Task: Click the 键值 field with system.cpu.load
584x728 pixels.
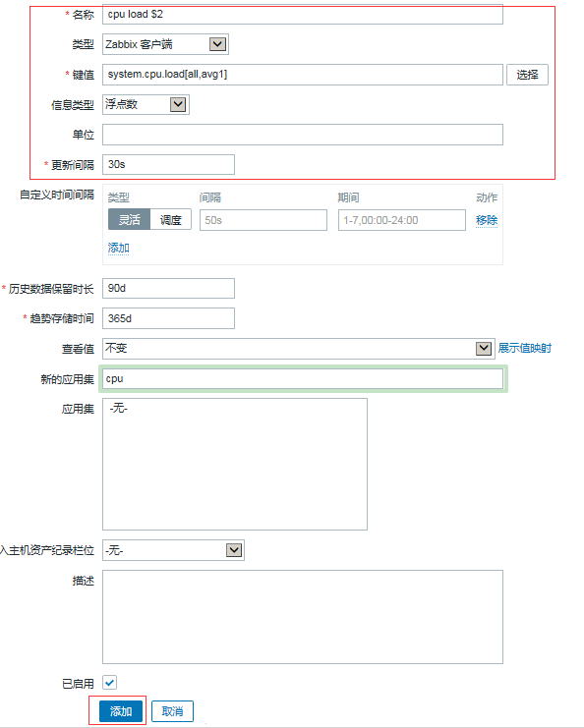Action: (x=303, y=75)
